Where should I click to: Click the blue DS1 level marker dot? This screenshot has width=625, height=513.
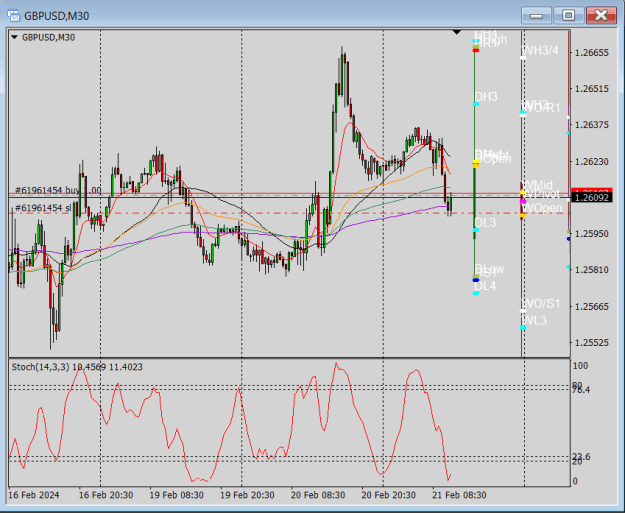pyautogui.click(x=476, y=280)
